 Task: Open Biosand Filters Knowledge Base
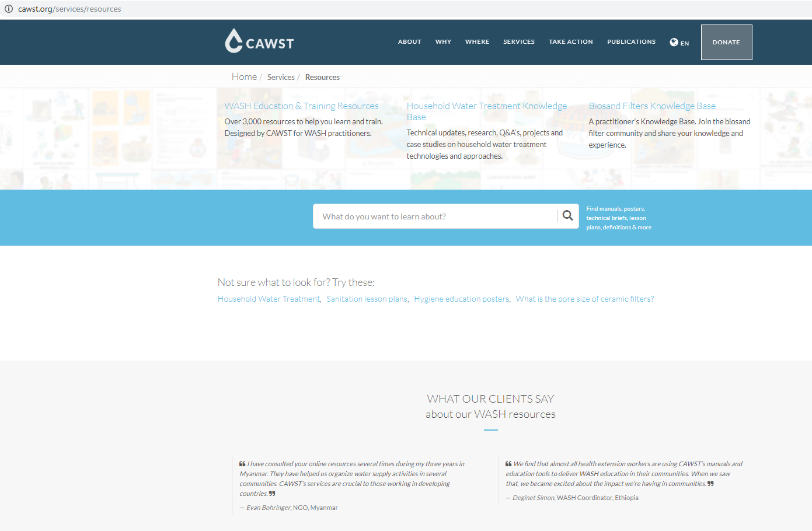(x=652, y=106)
